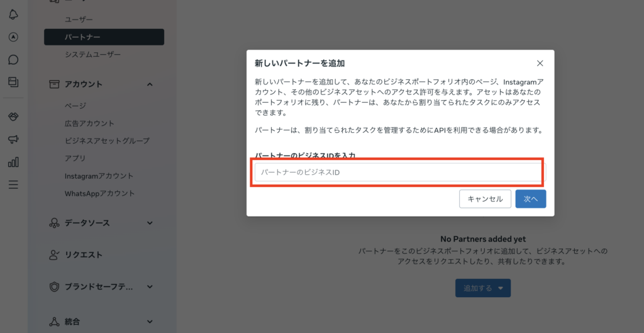The width and height of the screenshot is (644, 333).
Task: Expand the 統合 section chevron
Action: pyautogui.click(x=150, y=322)
